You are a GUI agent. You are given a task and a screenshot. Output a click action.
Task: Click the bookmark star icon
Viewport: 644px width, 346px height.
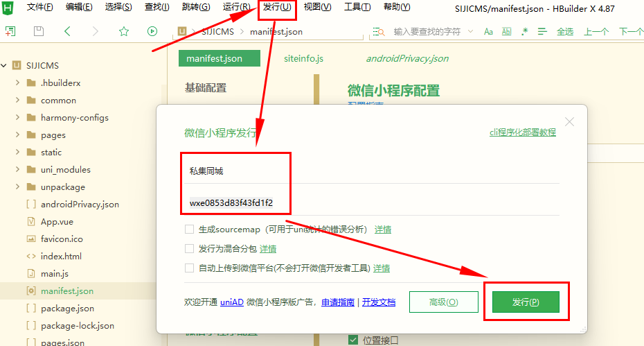coord(124,31)
